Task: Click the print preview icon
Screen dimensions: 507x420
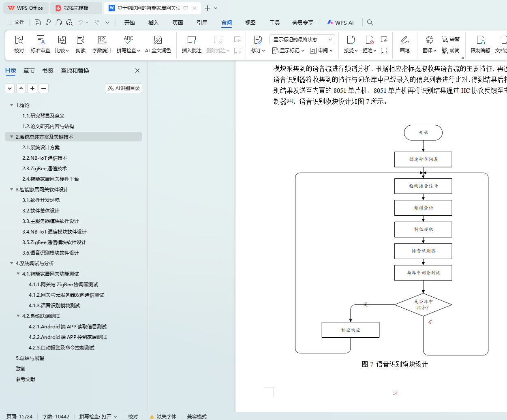Action: 69,22
